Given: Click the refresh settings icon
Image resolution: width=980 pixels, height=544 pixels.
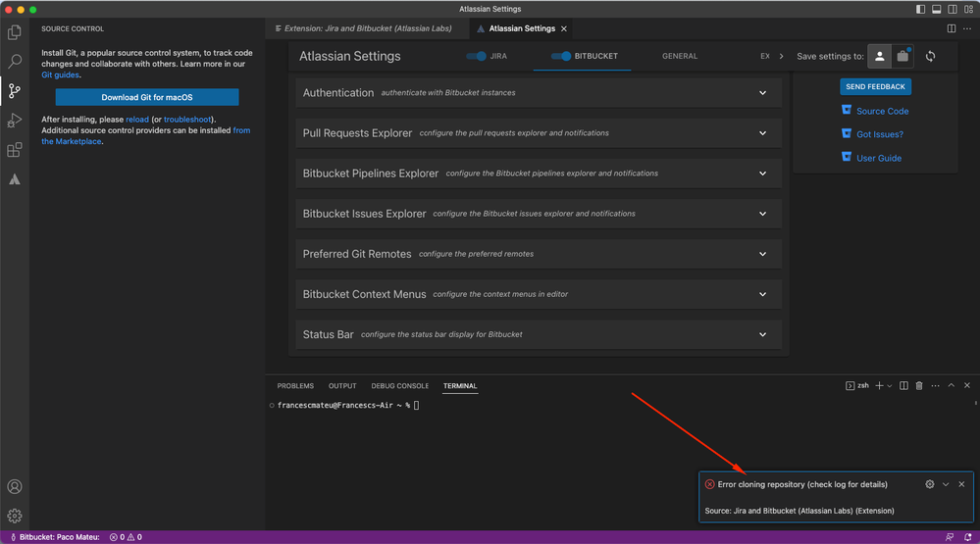Looking at the screenshot, I should [931, 56].
